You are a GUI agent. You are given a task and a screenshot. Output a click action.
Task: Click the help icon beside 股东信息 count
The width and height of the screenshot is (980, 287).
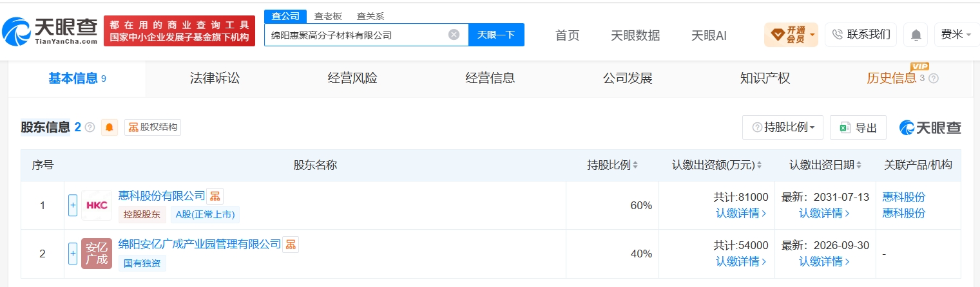tap(90, 127)
